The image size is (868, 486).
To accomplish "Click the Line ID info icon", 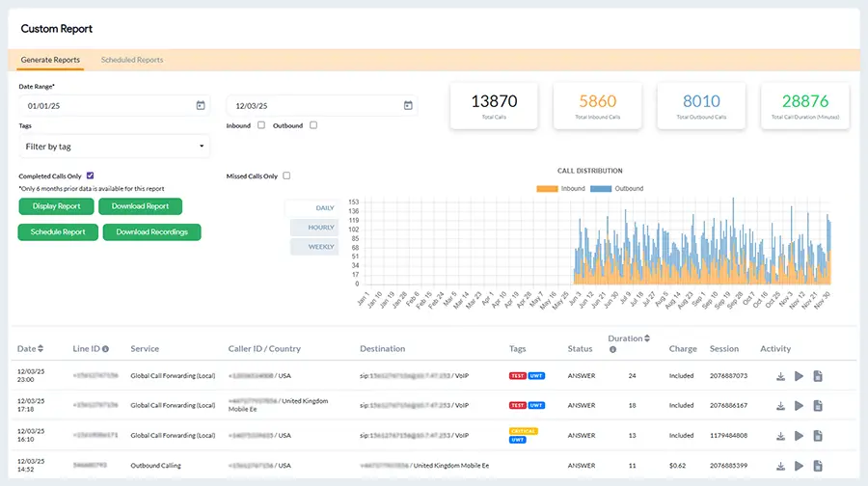I will [105, 349].
